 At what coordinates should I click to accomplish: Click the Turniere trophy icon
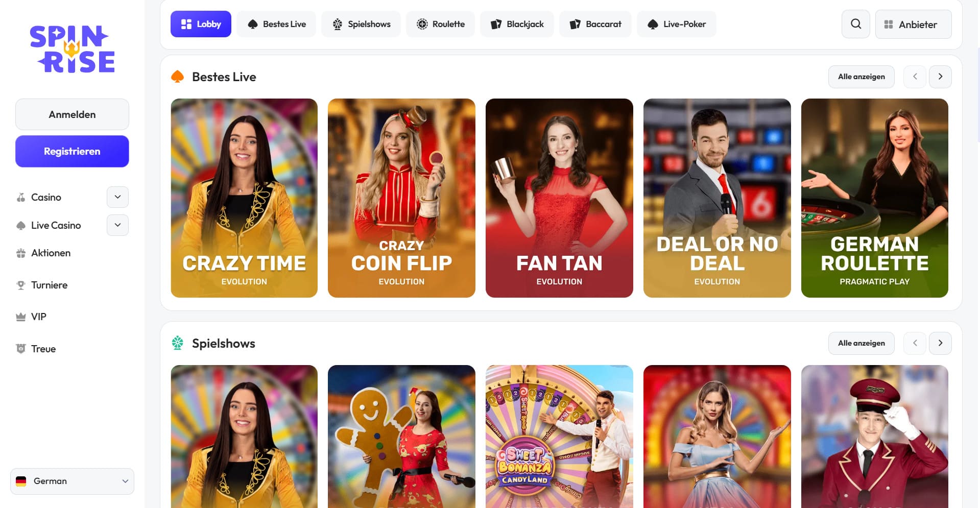click(x=21, y=285)
